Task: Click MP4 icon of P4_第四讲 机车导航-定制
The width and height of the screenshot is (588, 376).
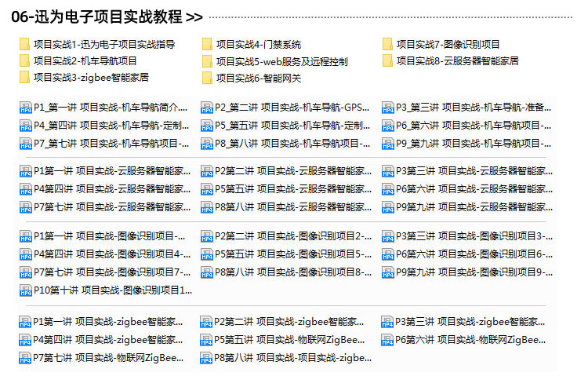Action: point(26,126)
